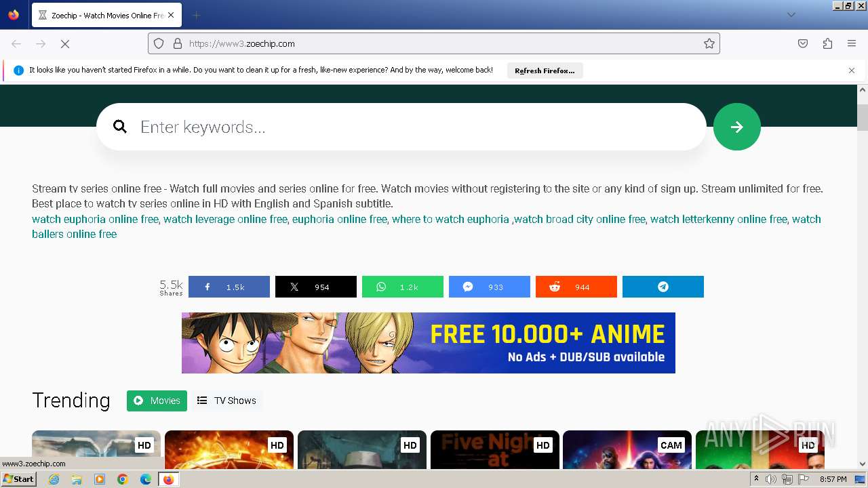
Task: Click the URL address bar
Action: 434,43
